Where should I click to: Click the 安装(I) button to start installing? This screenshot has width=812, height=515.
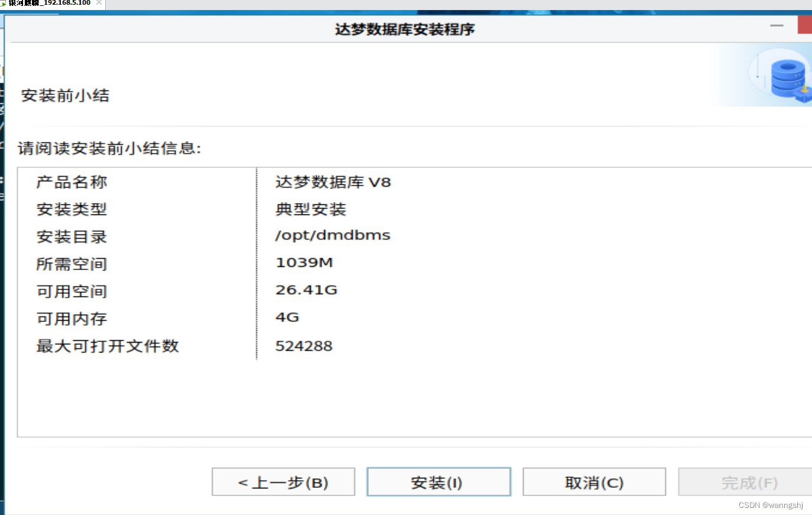coord(439,482)
